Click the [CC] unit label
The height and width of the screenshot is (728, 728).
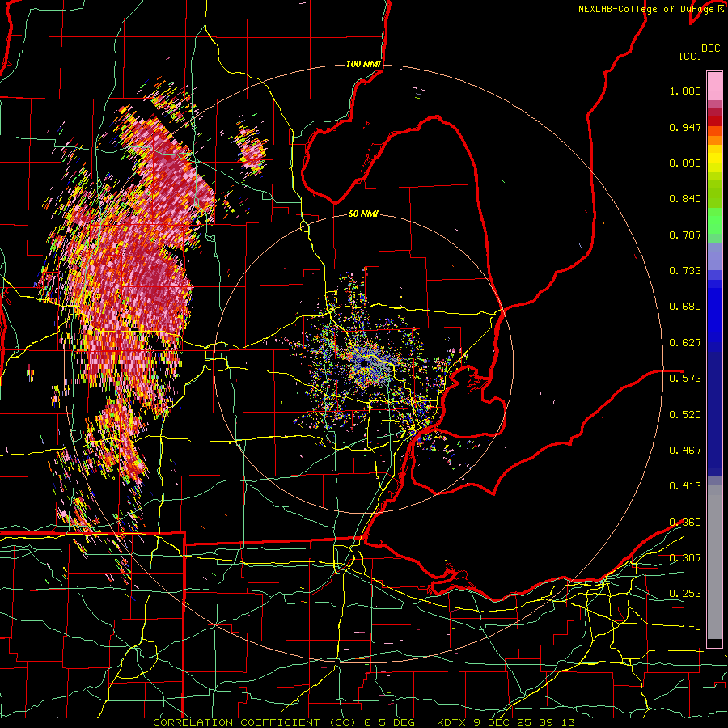pos(690,56)
